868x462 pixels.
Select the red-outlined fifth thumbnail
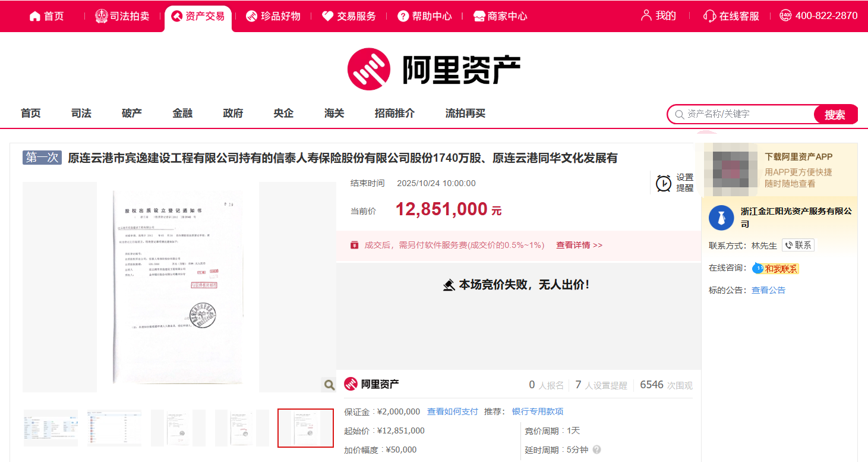coord(305,428)
